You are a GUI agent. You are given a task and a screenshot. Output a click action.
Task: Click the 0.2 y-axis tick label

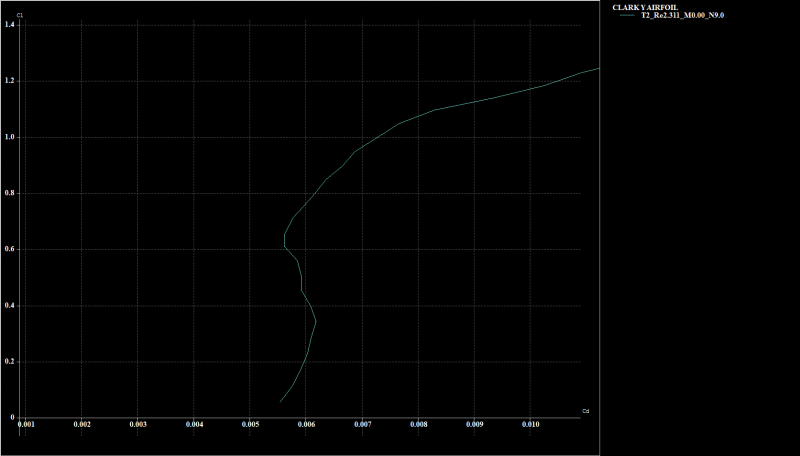coord(9,361)
